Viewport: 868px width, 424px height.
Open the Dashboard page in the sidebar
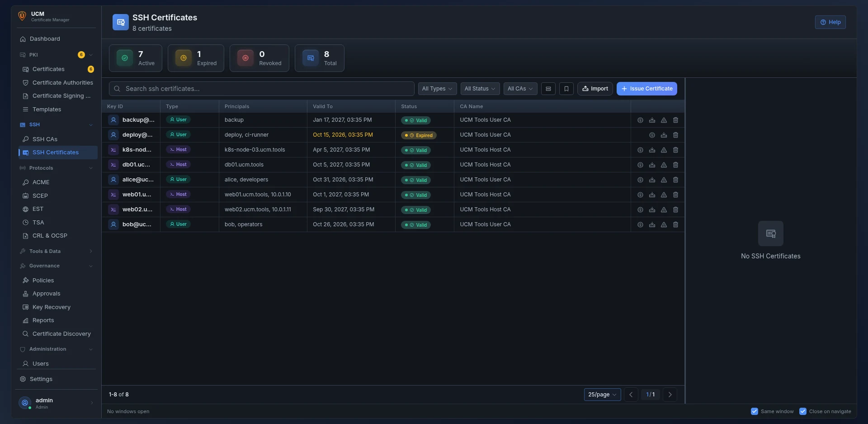(x=56, y=39)
